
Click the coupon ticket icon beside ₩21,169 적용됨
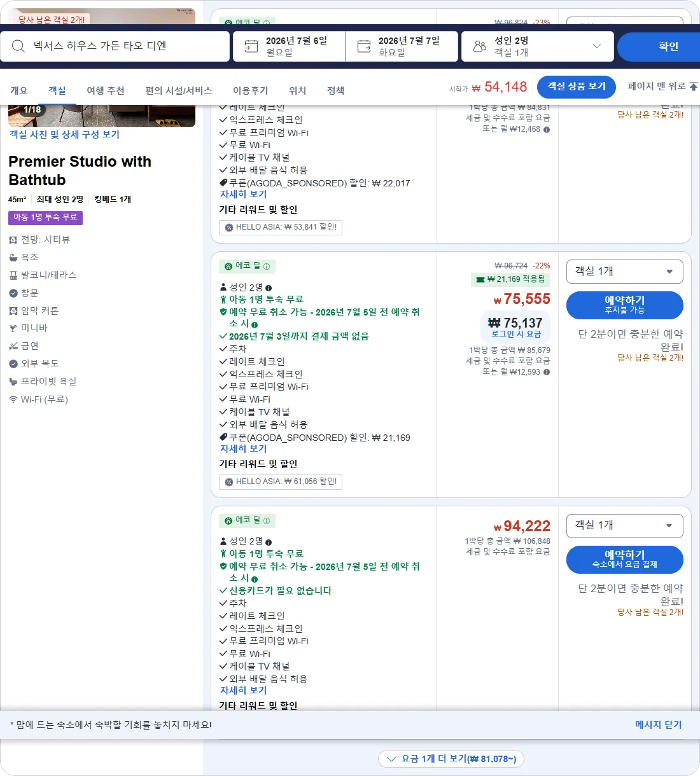480,279
